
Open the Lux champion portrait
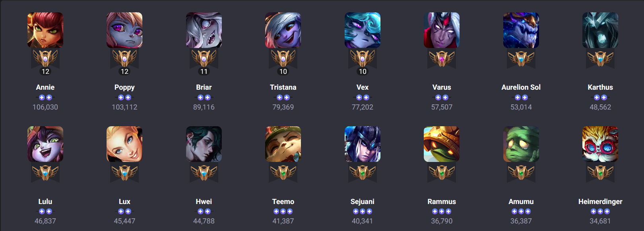click(x=124, y=144)
